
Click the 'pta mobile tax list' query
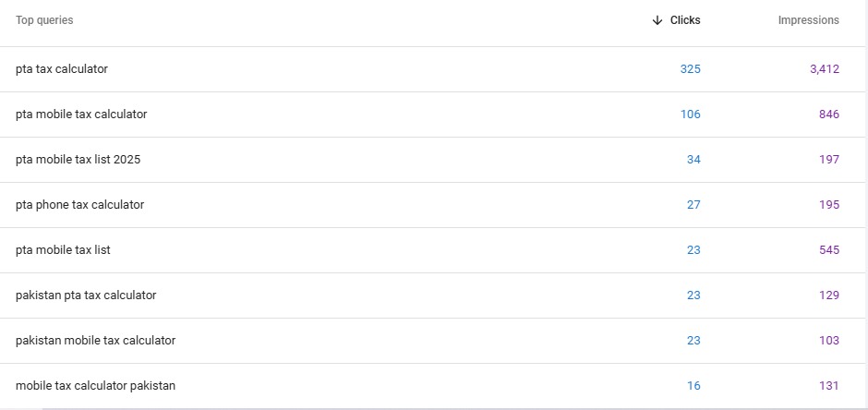click(x=64, y=250)
